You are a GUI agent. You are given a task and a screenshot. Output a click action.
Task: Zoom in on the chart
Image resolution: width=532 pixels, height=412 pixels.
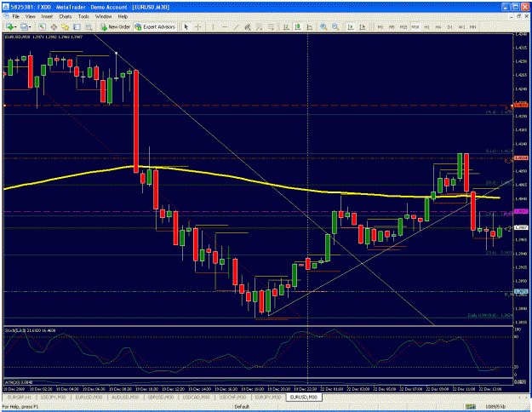323,26
